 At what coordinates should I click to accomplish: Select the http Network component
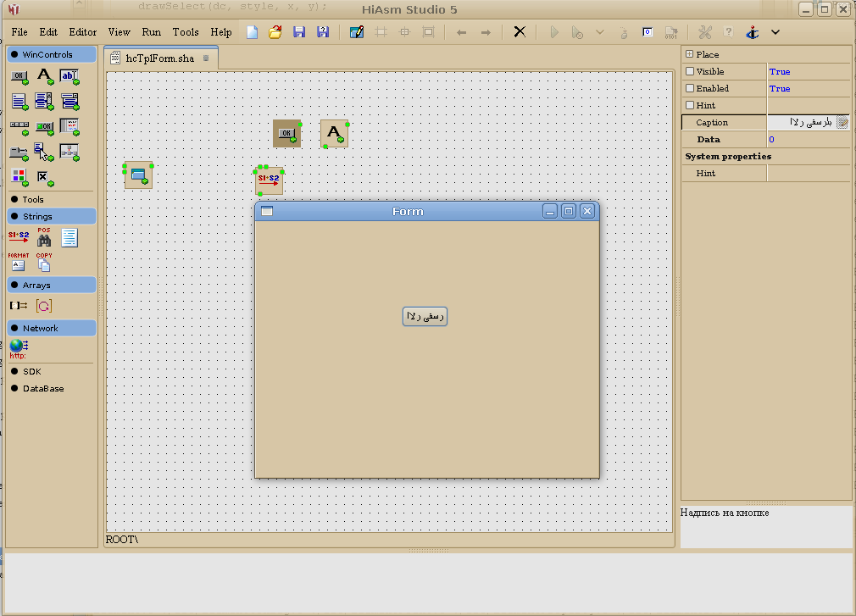(19, 348)
